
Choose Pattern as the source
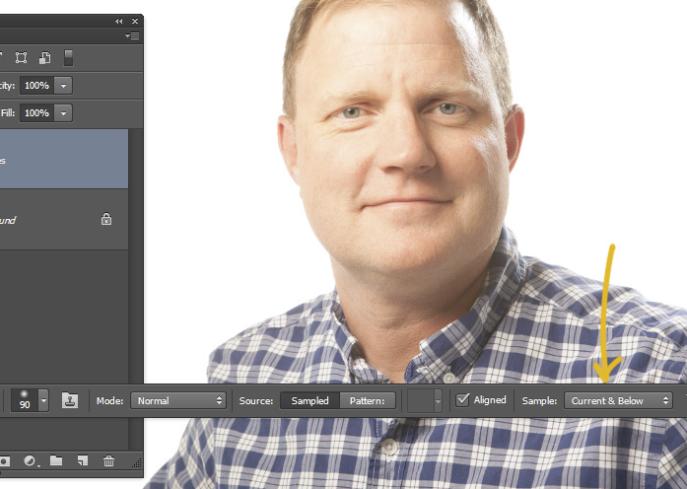coord(367,400)
